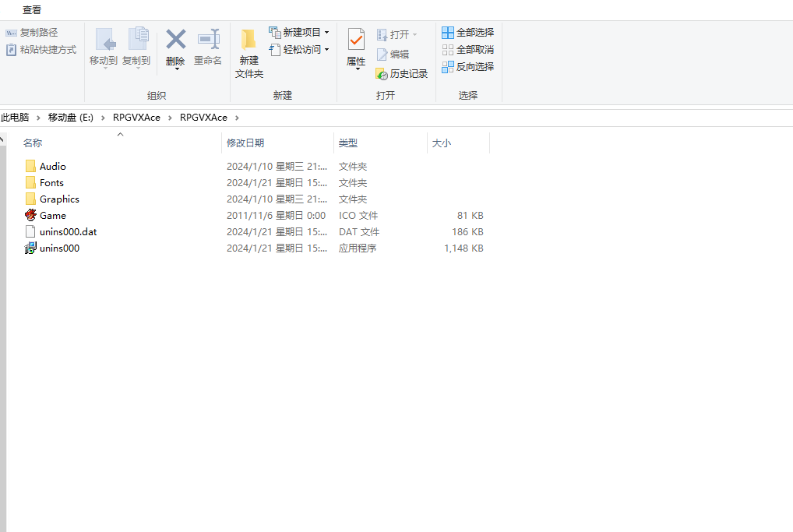Image resolution: width=793 pixels, height=532 pixels.
Task: Select the Fonts folder icon
Action: coord(30,182)
